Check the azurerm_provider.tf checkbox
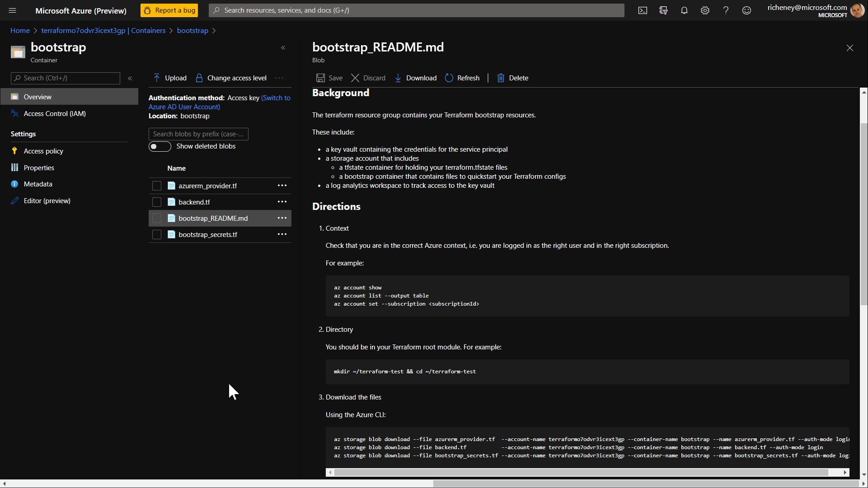Image resolution: width=868 pixels, height=488 pixels. click(x=157, y=185)
